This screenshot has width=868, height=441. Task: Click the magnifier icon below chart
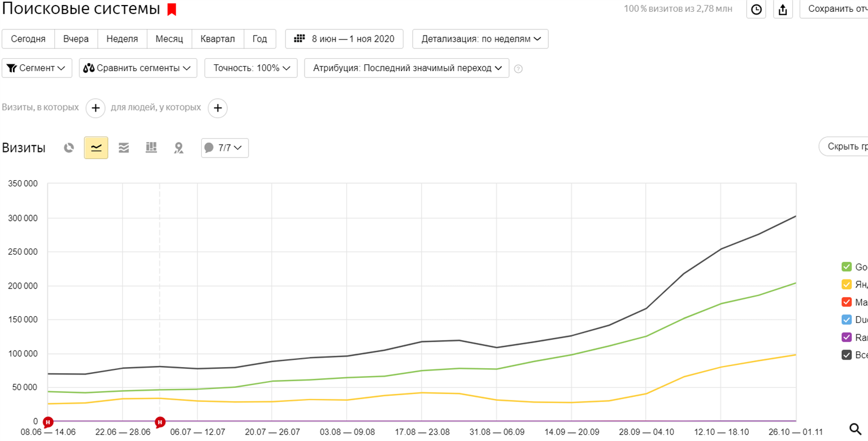pyautogui.click(x=856, y=429)
